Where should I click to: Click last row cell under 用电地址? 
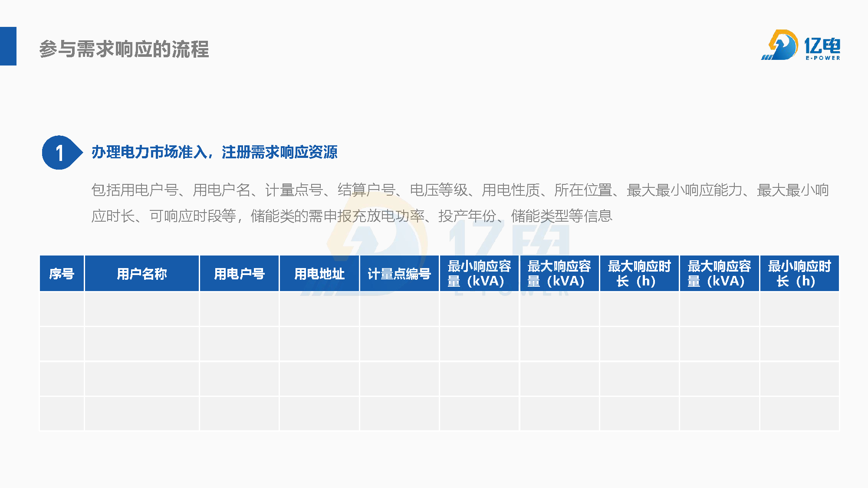coord(319,413)
